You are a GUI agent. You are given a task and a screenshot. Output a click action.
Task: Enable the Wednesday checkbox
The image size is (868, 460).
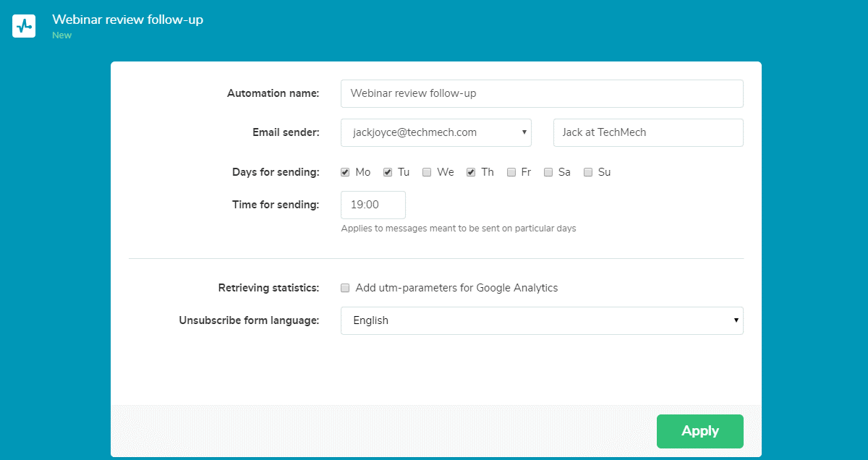[427, 172]
